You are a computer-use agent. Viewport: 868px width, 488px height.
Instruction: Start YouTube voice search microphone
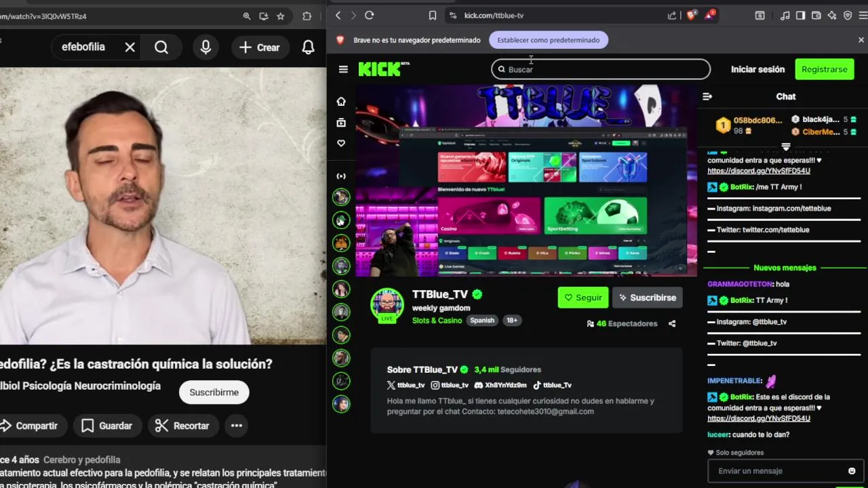(x=205, y=47)
